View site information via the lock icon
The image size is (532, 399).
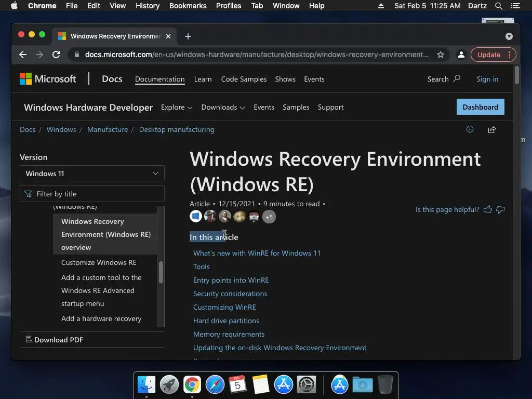coord(77,55)
